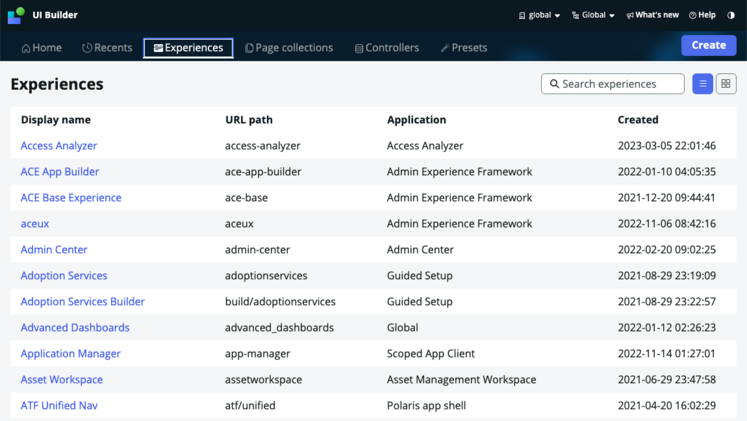Click the URL path column header
Screen dimensions: 747x421
[249, 120]
